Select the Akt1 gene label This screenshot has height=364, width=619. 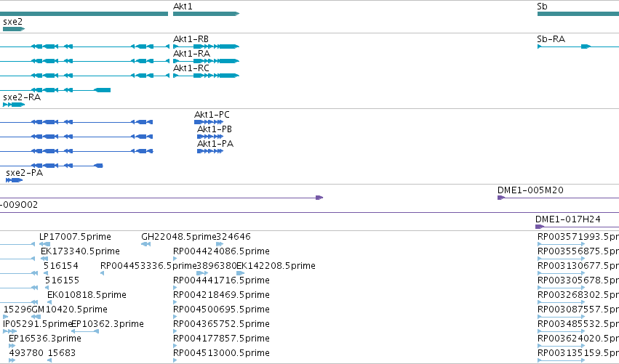[183, 7]
